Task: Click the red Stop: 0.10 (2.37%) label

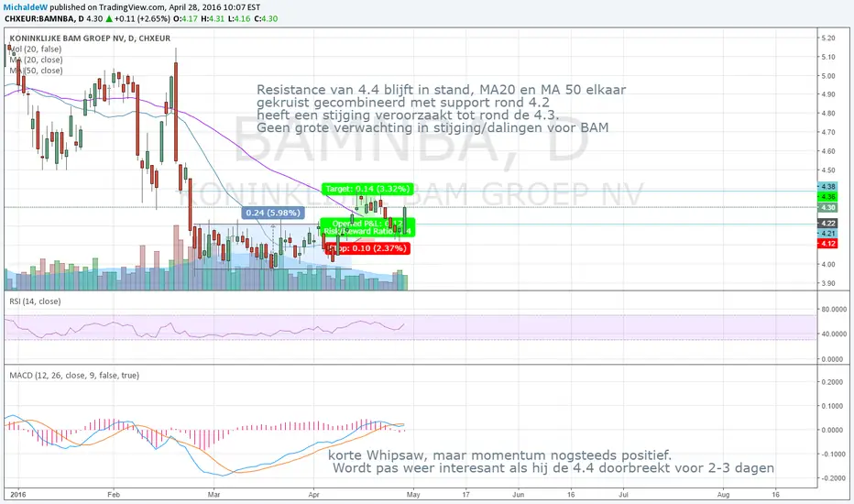Action: [x=367, y=248]
